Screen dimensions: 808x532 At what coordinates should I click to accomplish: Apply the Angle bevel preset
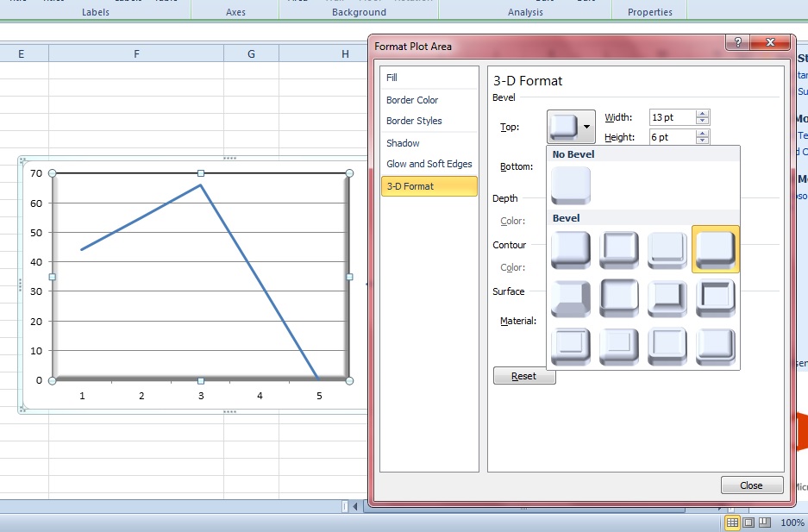coord(571,298)
